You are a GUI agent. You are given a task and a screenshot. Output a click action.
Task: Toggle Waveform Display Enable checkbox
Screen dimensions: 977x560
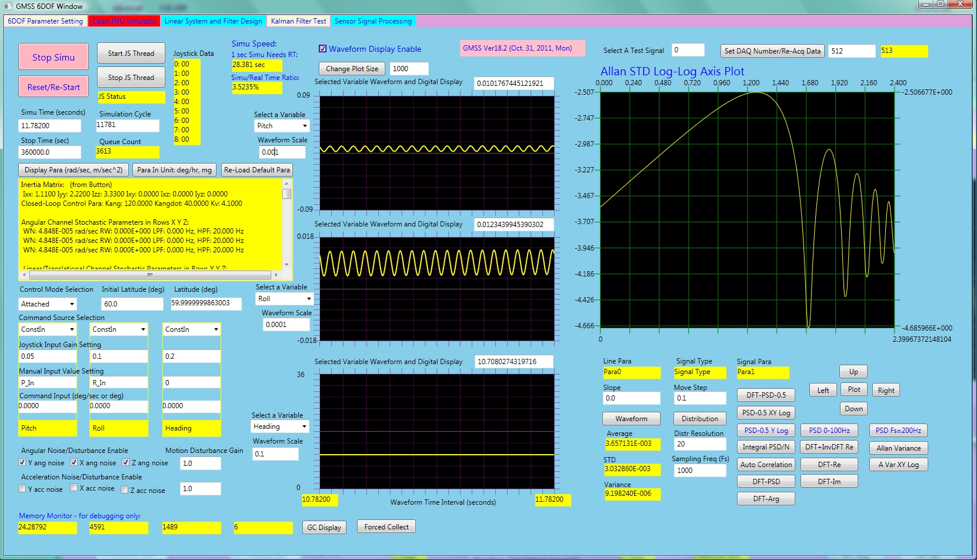tap(322, 49)
